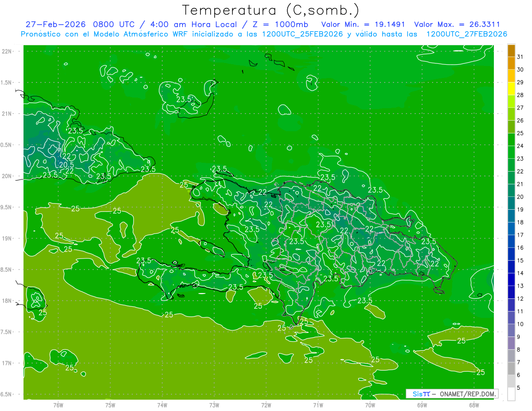The height and width of the screenshot is (411, 532).
Task: Click the "20.5" contour label over Cuba
Action: [x=66, y=164]
